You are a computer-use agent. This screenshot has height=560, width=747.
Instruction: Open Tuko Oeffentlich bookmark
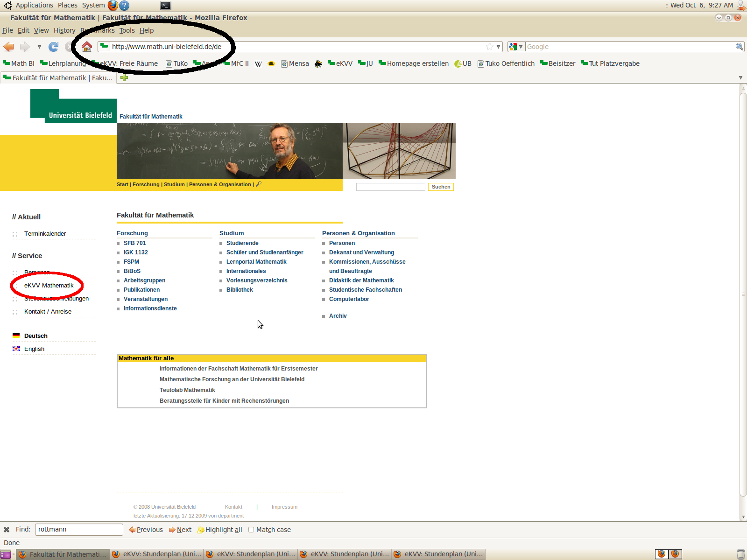click(x=506, y=63)
